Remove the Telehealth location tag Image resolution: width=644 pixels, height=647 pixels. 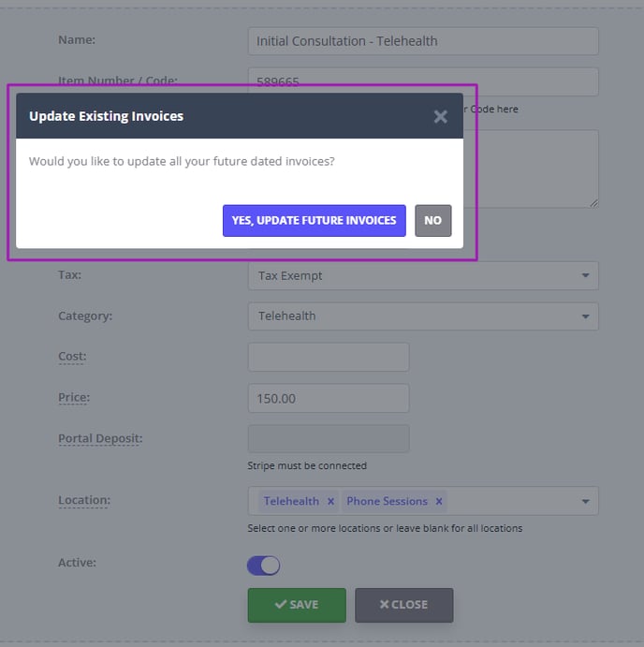click(x=330, y=501)
